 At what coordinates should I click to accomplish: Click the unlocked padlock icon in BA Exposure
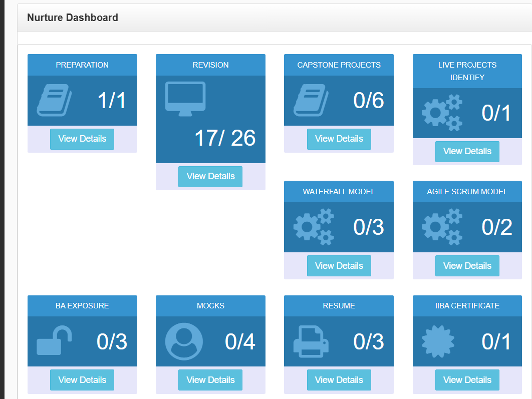point(54,341)
